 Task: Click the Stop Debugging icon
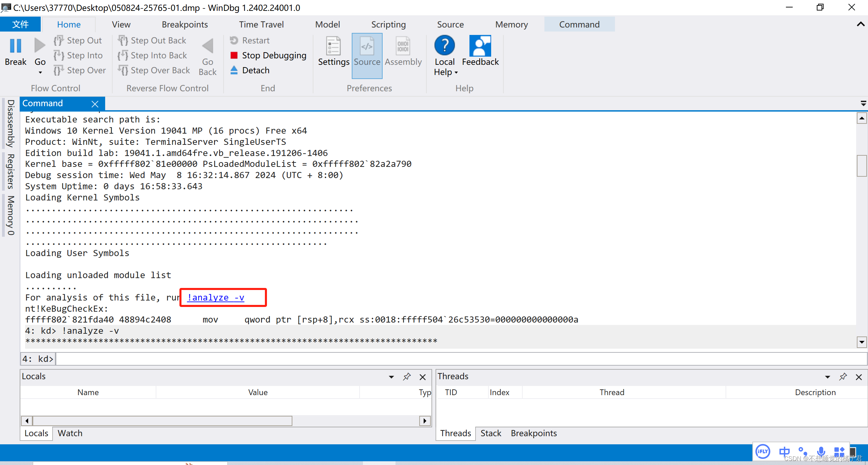(234, 55)
